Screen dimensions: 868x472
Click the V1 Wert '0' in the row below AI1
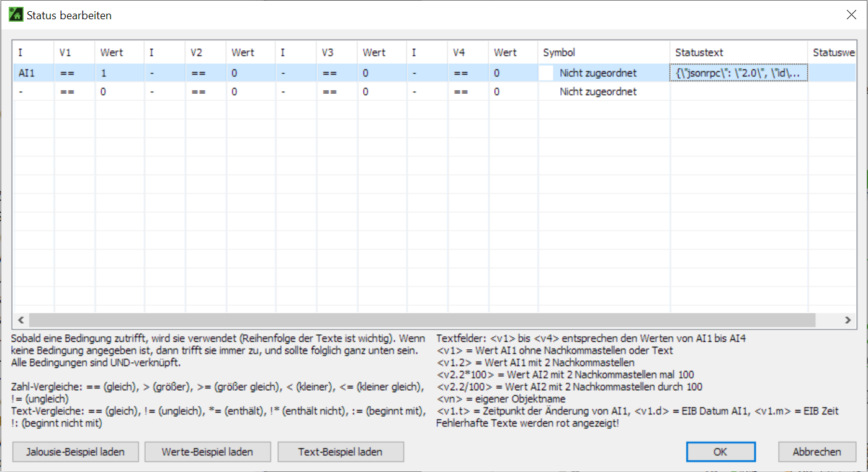pos(119,92)
